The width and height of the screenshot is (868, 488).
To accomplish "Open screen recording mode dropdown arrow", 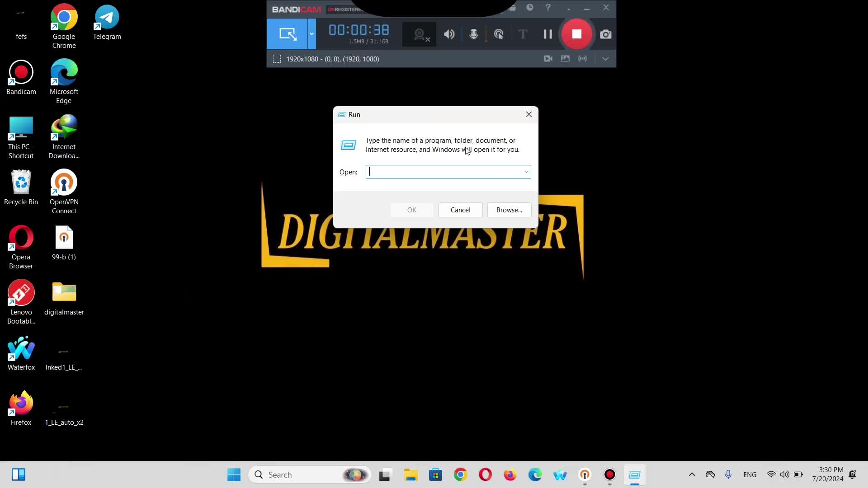I will (311, 34).
